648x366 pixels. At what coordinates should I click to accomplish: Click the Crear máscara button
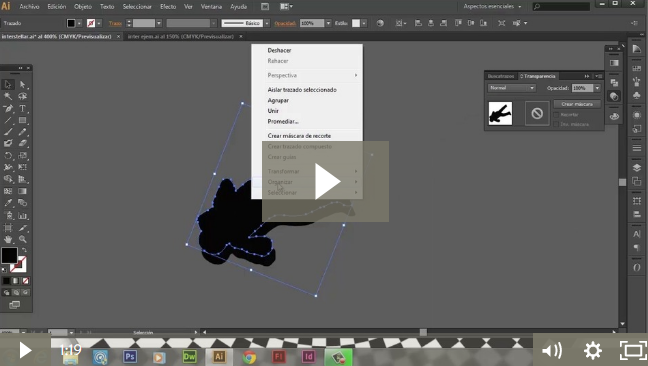point(577,104)
